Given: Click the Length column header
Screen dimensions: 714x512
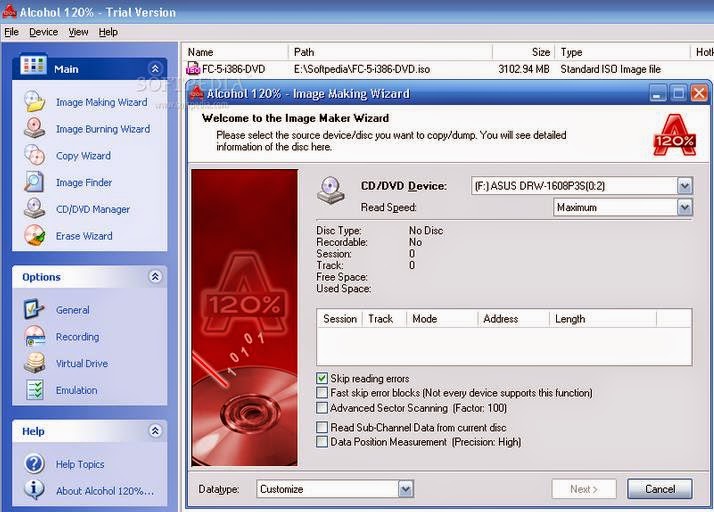Looking at the screenshot, I should (603, 318).
